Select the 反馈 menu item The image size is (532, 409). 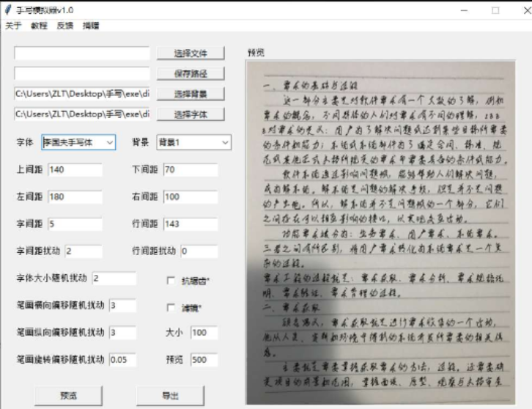click(x=65, y=26)
